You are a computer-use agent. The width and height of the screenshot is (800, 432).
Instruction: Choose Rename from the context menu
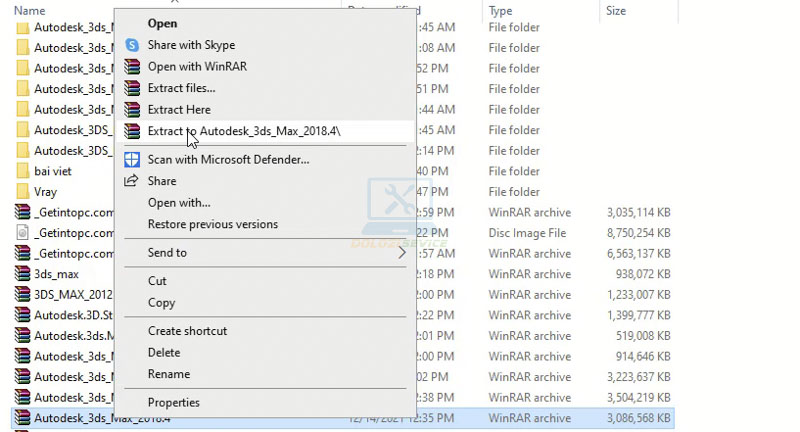[x=168, y=374]
